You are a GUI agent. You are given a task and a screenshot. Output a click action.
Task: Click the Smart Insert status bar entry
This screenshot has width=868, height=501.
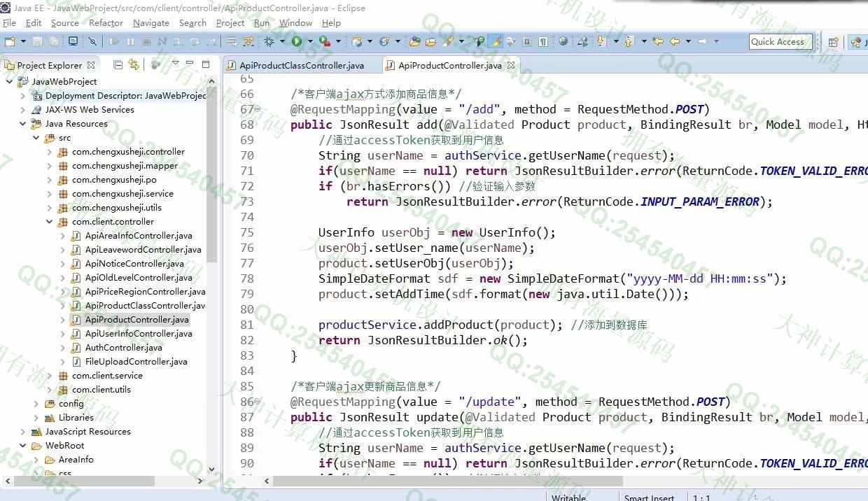(649, 497)
